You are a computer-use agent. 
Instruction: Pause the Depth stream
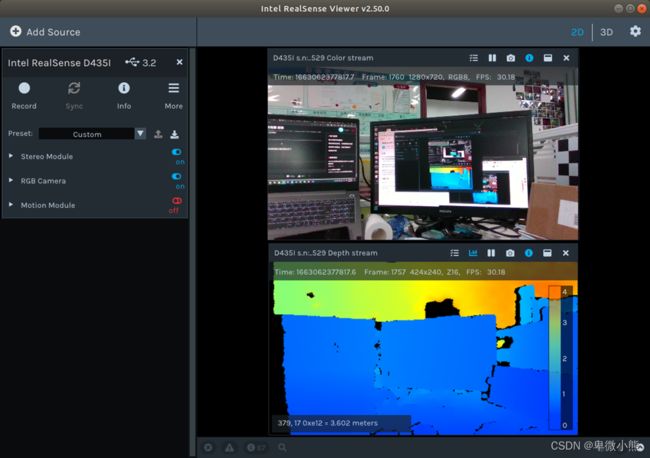click(491, 253)
